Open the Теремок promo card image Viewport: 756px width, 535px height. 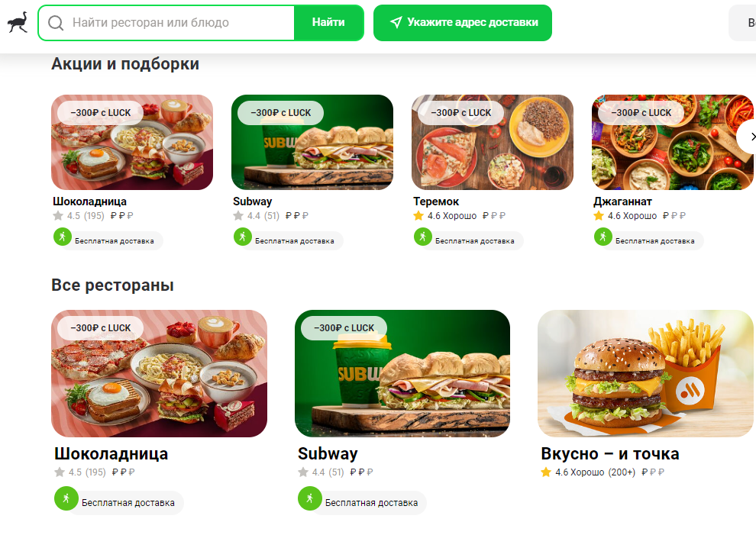tap(493, 142)
